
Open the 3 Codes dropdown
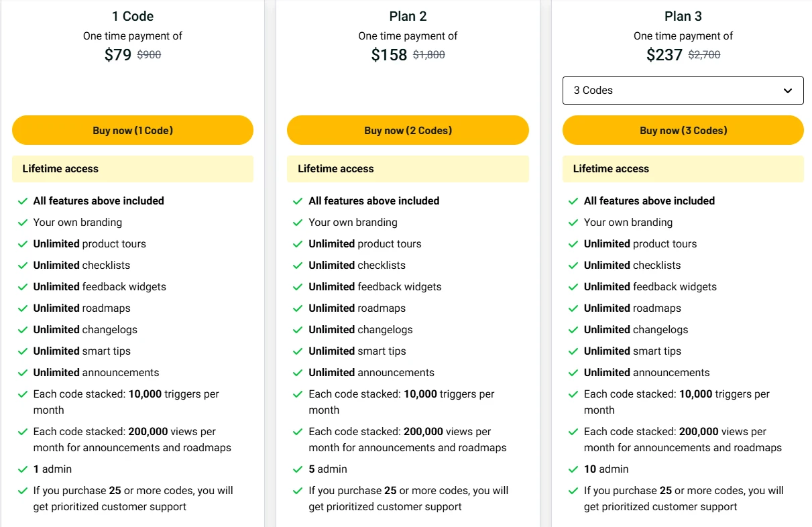(x=683, y=91)
